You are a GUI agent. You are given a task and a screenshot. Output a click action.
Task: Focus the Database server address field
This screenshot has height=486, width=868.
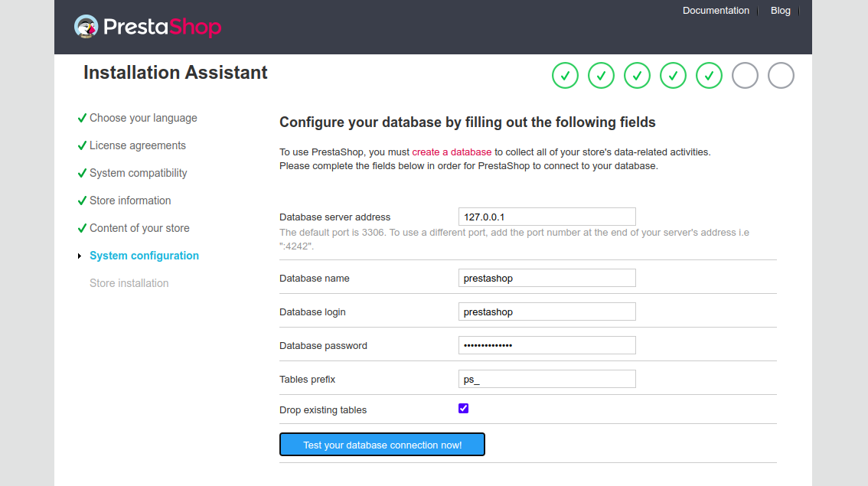coord(547,217)
